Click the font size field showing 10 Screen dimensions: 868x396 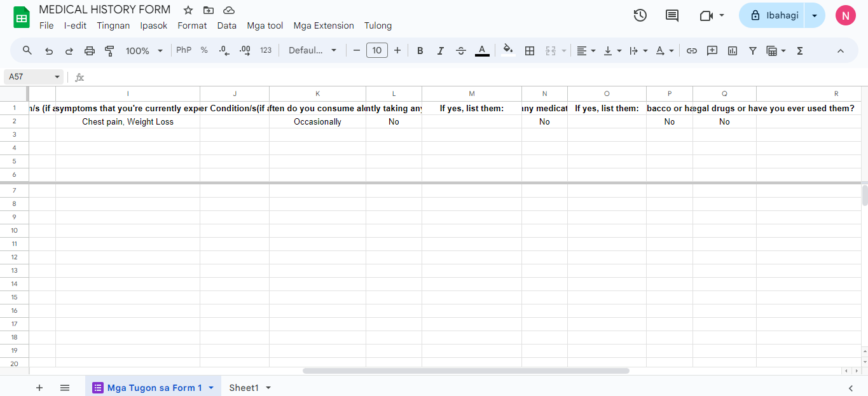(x=377, y=50)
